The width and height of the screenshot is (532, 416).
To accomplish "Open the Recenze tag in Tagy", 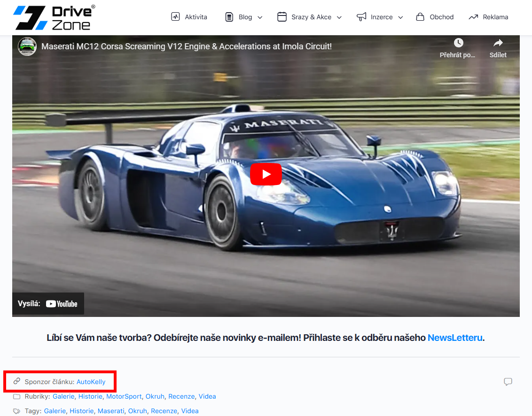I will 164,411.
